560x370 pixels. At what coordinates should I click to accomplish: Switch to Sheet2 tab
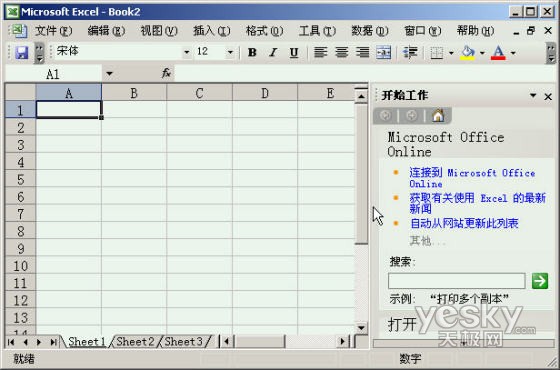(135, 342)
